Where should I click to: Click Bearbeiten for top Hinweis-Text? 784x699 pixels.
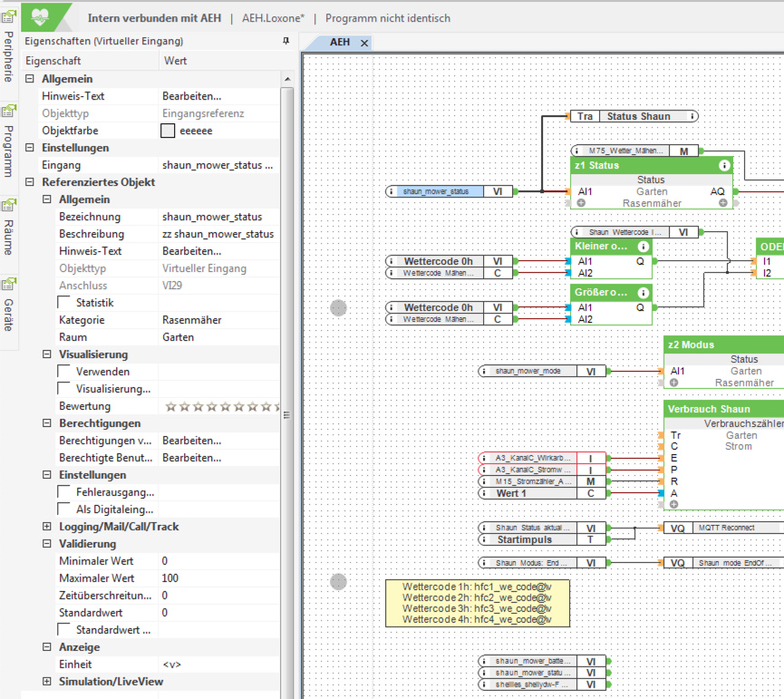pyautogui.click(x=191, y=96)
